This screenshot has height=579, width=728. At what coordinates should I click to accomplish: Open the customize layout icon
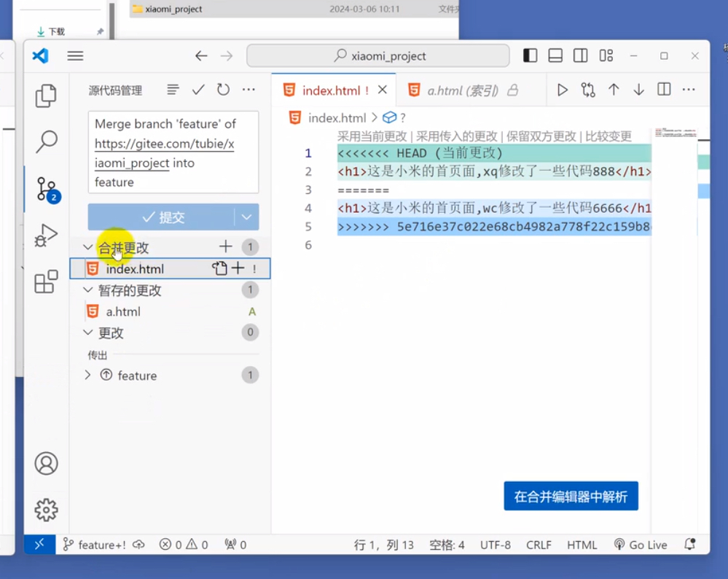tap(606, 55)
